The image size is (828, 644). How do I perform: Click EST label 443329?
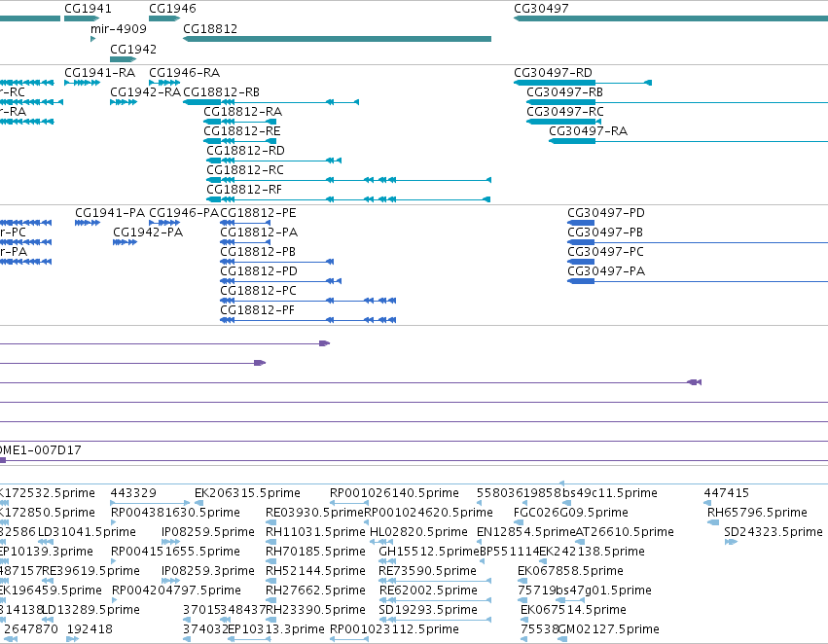[133, 493]
